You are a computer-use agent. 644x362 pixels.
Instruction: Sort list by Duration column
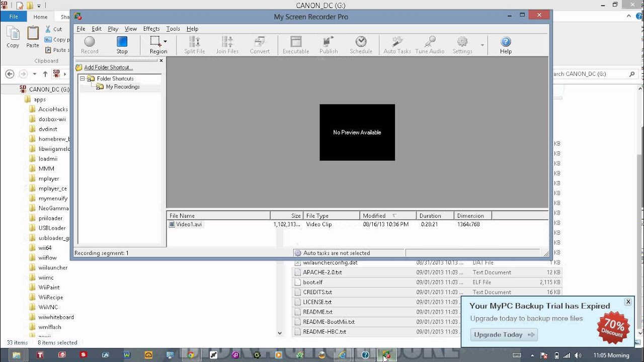point(435,216)
